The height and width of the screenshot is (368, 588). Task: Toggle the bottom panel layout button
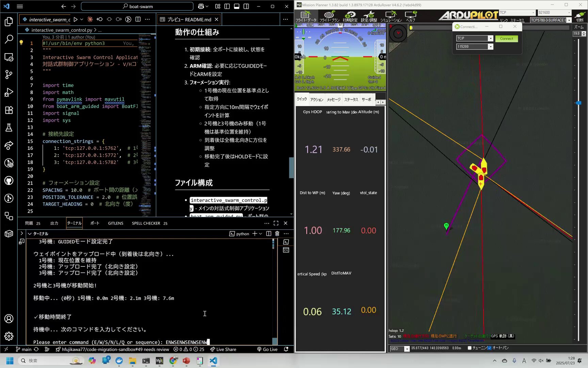236,6
